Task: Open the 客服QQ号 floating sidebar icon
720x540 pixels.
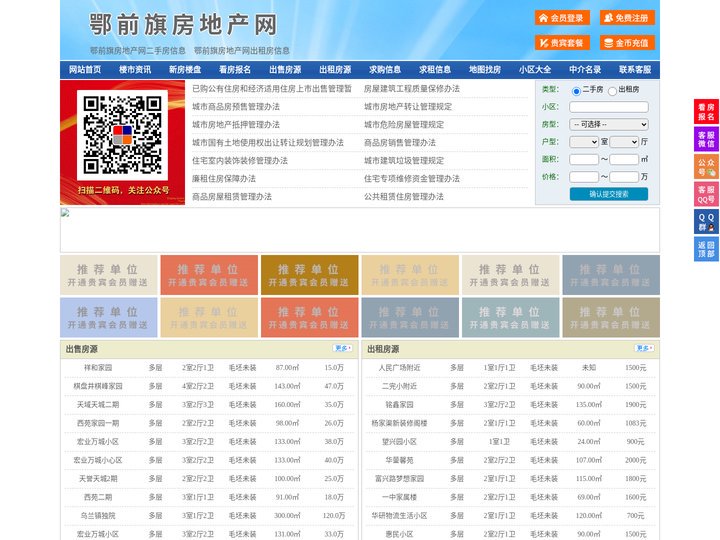Action: (x=706, y=194)
